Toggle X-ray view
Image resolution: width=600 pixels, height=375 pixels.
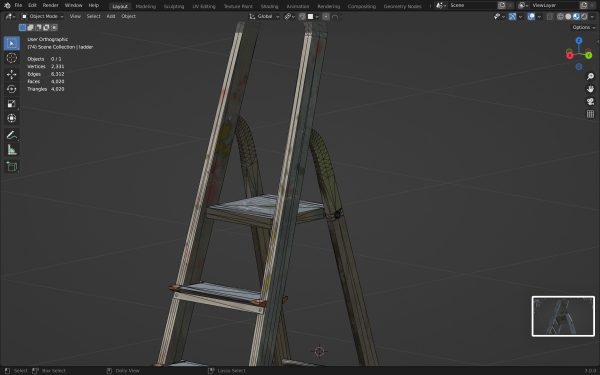[x=550, y=16]
